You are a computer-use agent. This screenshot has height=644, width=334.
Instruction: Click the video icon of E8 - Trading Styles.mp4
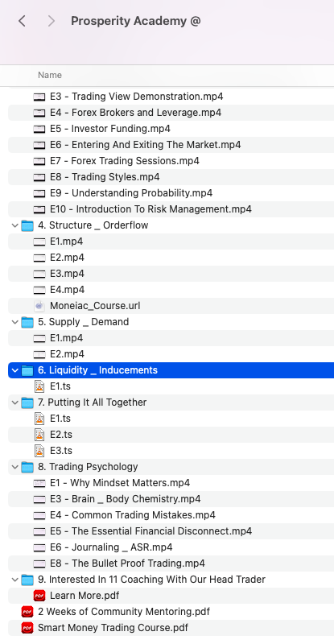(x=39, y=177)
